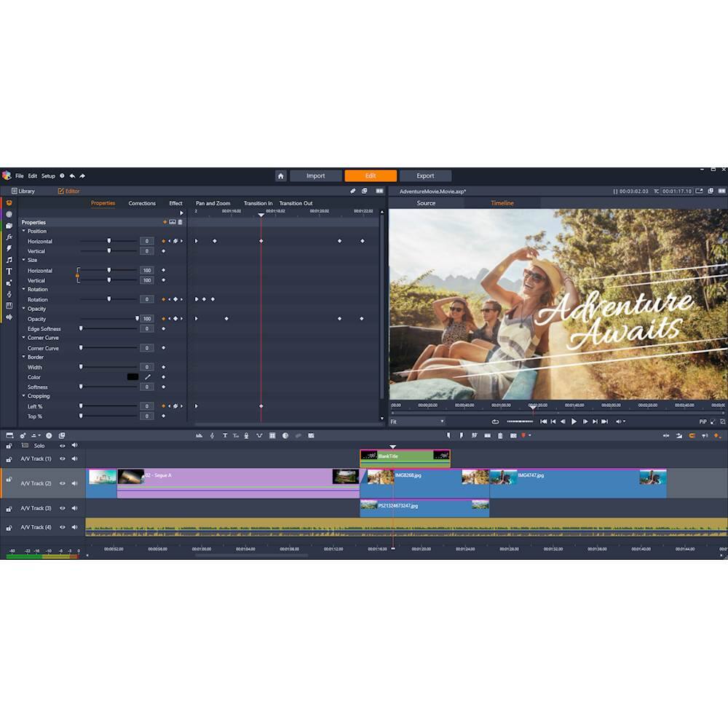Switch to the Corrections tab

(x=142, y=203)
